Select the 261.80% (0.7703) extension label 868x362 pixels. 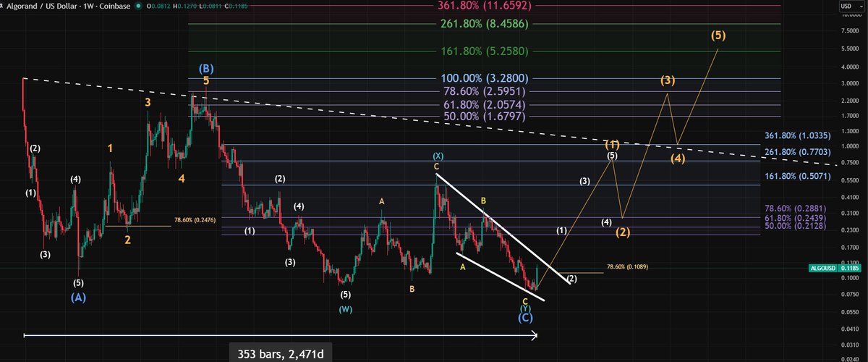pyautogui.click(x=797, y=152)
